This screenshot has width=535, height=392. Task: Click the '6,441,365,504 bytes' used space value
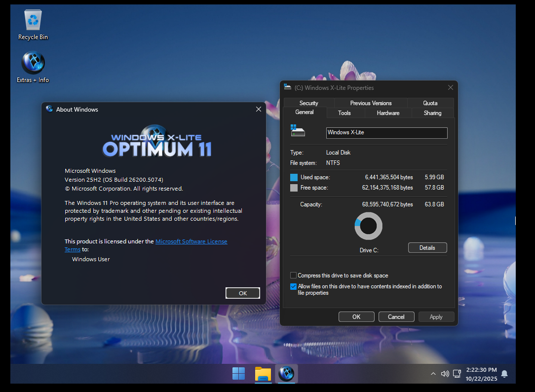[388, 177]
